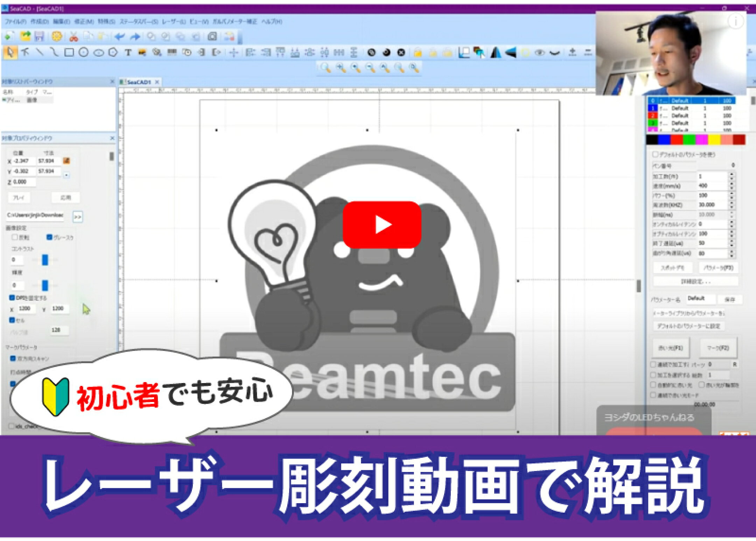
Task: Click the center crosshair align icon
Action: 233,53
